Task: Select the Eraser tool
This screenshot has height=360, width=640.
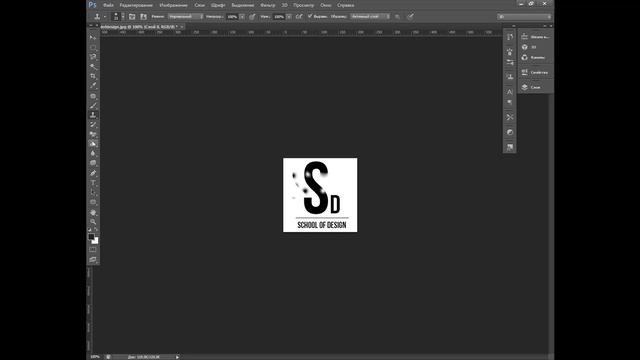Action: 93,135
